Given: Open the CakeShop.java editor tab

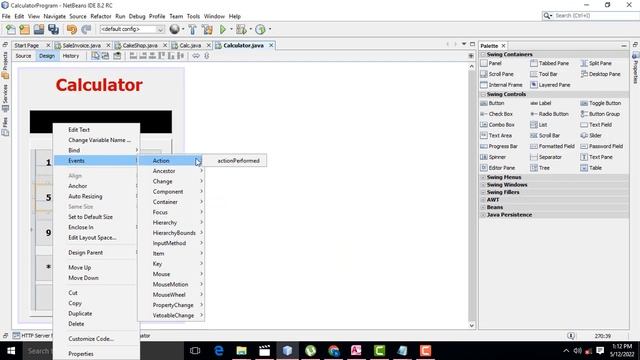Looking at the screenshot, I should click(x=140, y=45).
